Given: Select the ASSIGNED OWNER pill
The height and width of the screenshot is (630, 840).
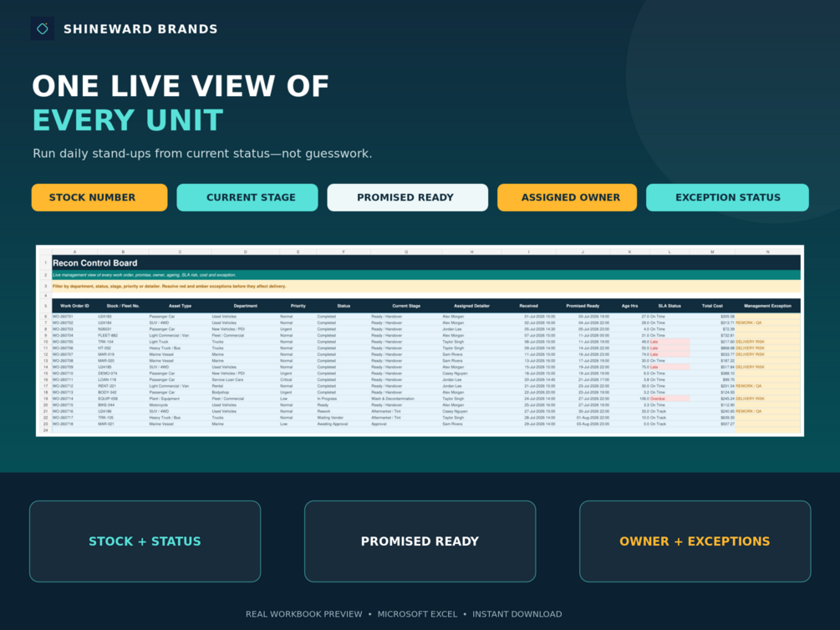Looking at the screenshot, I should pyautogui.click(x=567, y=197).
